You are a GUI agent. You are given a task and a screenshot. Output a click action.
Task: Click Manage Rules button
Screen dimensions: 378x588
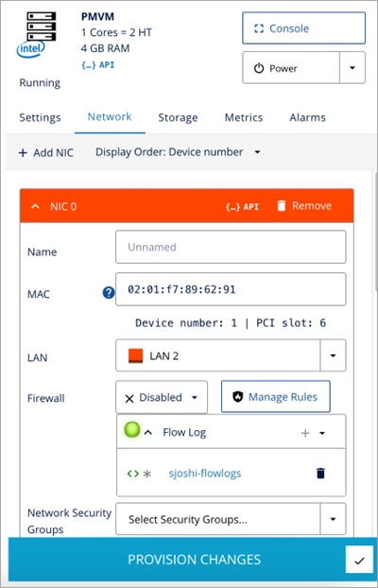276,397
